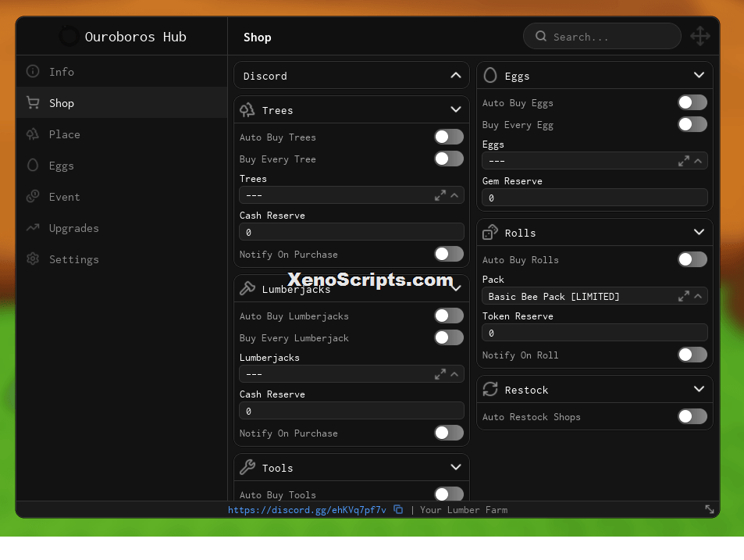
Task: Click the Restock refresh icon
Action: (x=490, y=389)
